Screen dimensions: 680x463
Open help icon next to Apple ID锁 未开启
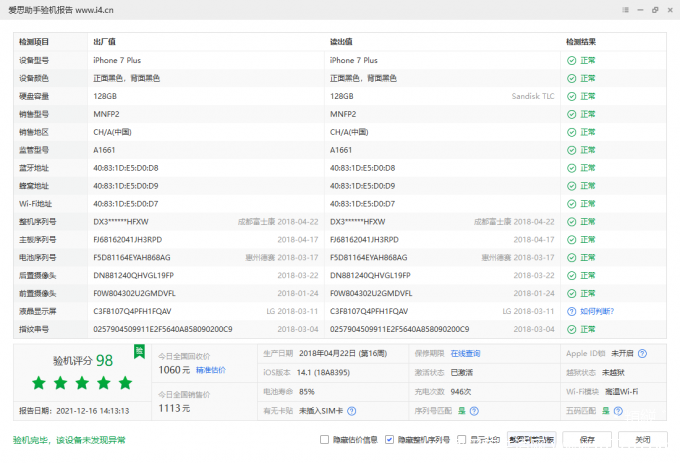[x=642, y=353]
